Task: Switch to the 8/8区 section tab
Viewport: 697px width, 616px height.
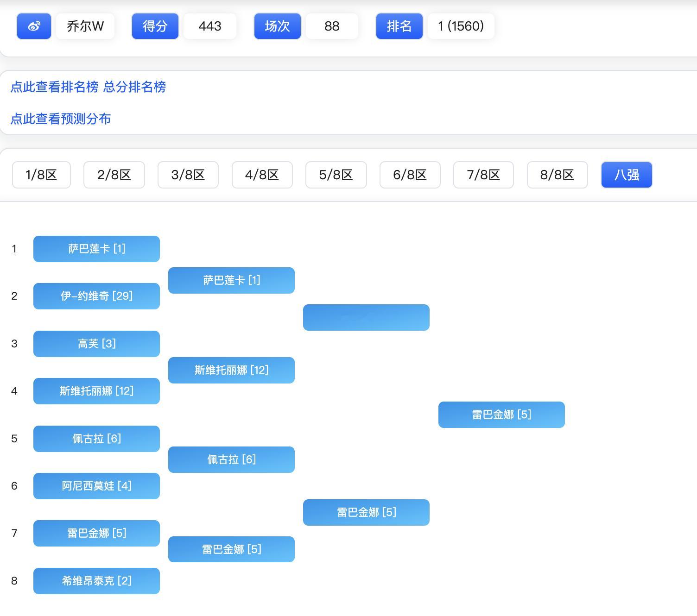Action: [x=557, y=175]
